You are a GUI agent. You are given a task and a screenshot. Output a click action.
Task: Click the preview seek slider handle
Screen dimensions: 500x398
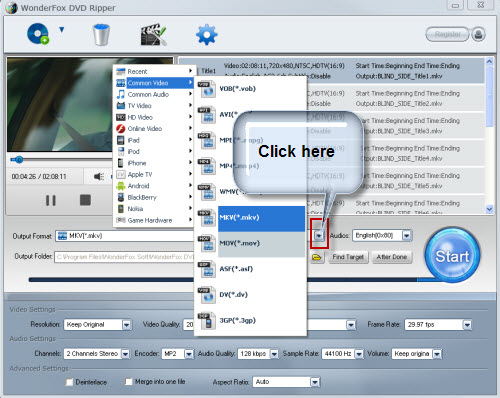[19, 160]
